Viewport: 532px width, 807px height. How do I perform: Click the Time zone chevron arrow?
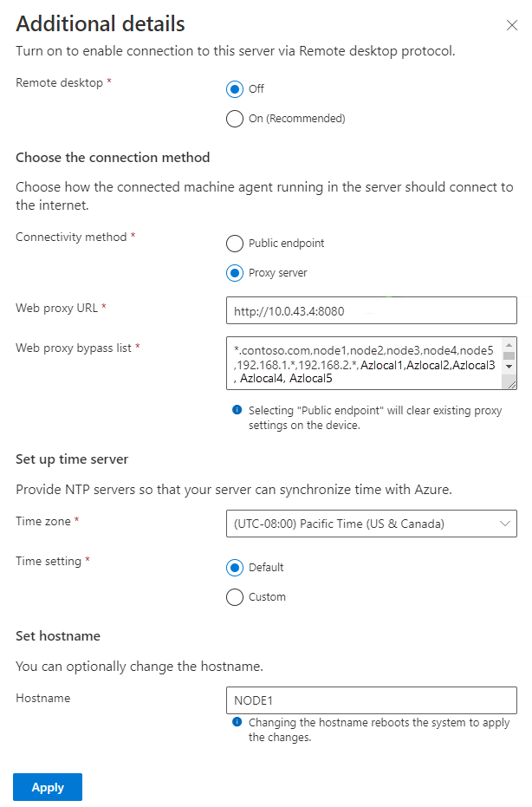coord(505,524)
